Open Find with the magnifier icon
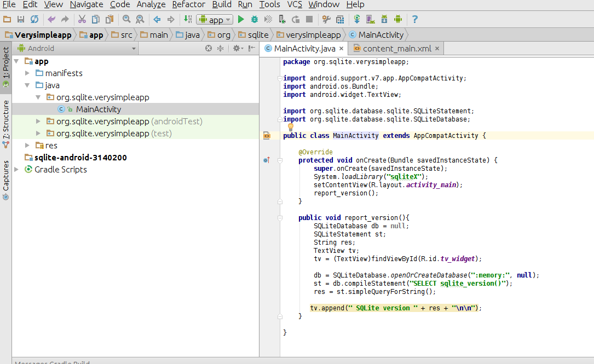The height and width of the screenshot is (364, 594). click(x=126, y=20)
